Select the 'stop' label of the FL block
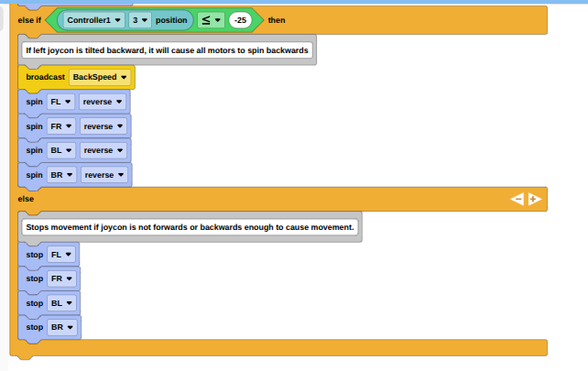Image resolution: width=588 pixels, height=371 pixels. pos(35,255)
